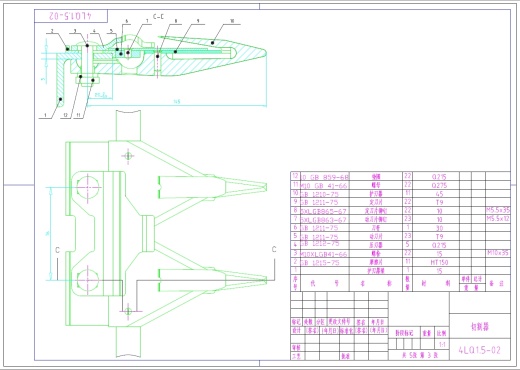Click the M10×35 remark in row 3
The height and width of the screenshot is (370, 520).
coord(498,253)
